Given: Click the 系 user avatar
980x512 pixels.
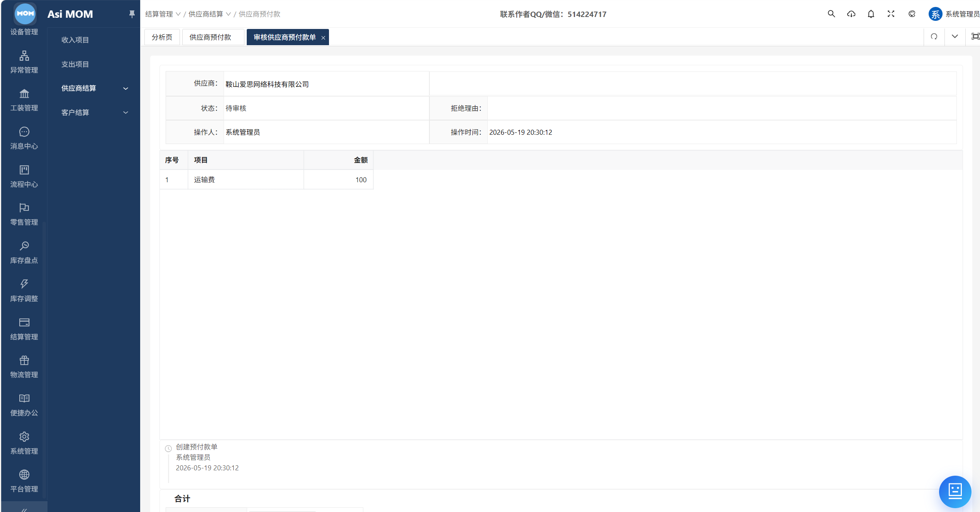Looking at the screenshot, I should pyautogui.click(x=935, y=14).
